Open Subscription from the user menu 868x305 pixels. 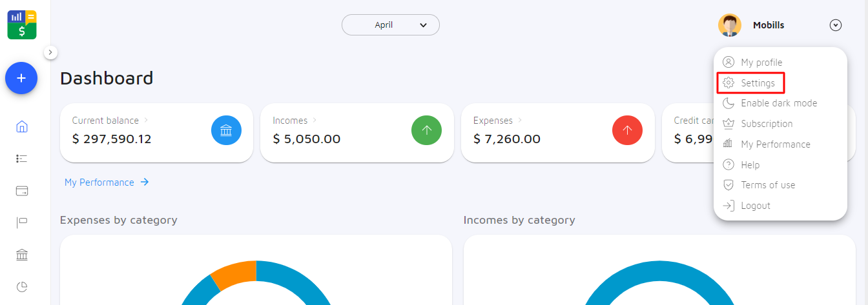[766, 124]
